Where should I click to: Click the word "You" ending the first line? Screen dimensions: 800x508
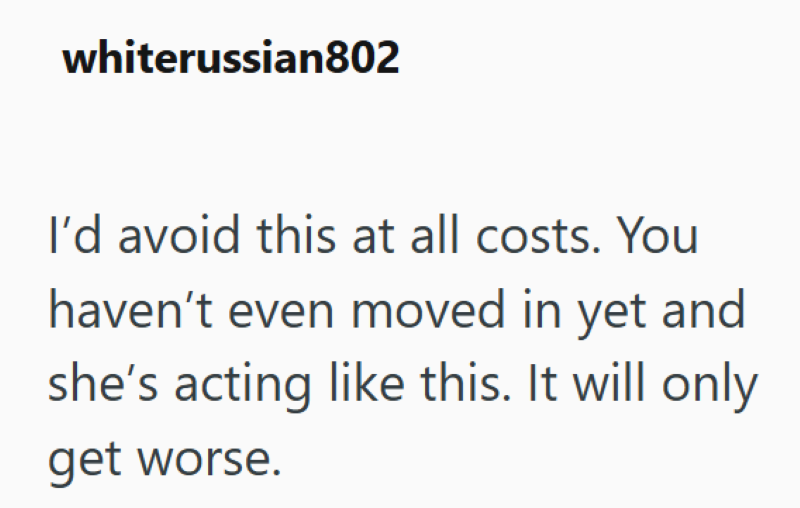pyautogui.click(x=657, y=235)
